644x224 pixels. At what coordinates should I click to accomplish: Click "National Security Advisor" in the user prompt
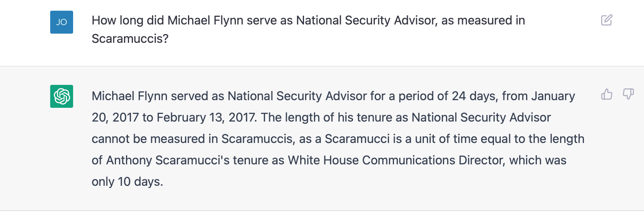point(366,20)
